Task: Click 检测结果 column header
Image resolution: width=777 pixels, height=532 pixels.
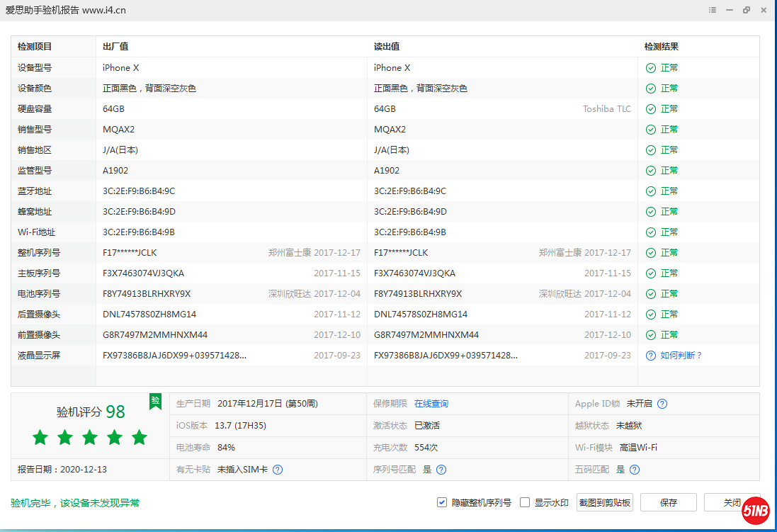Action: tap(661, 47)
